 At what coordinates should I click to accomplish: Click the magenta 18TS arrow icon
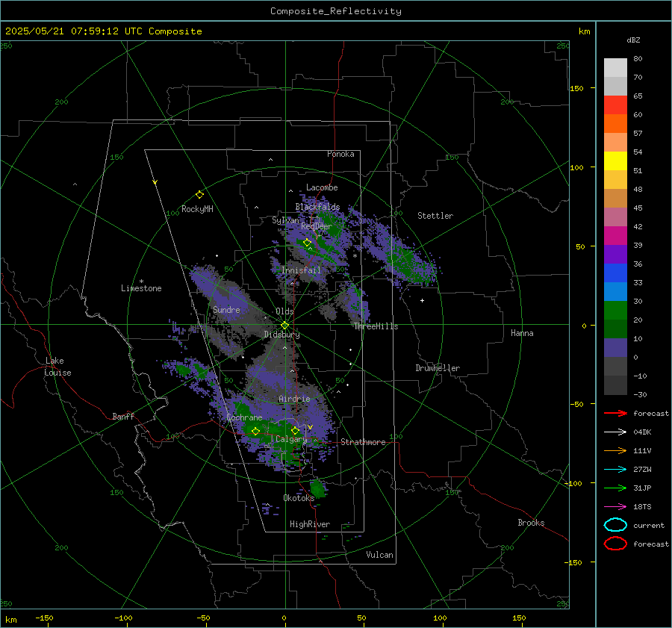(x=615, y=507)
